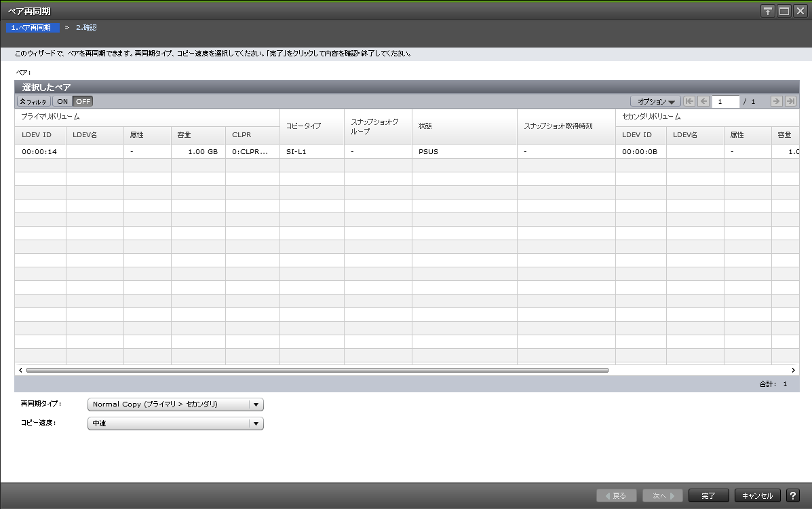Click the 選択したペア table title
The width and height of the screenshot is (812, 509).
[x=46, y=87]
